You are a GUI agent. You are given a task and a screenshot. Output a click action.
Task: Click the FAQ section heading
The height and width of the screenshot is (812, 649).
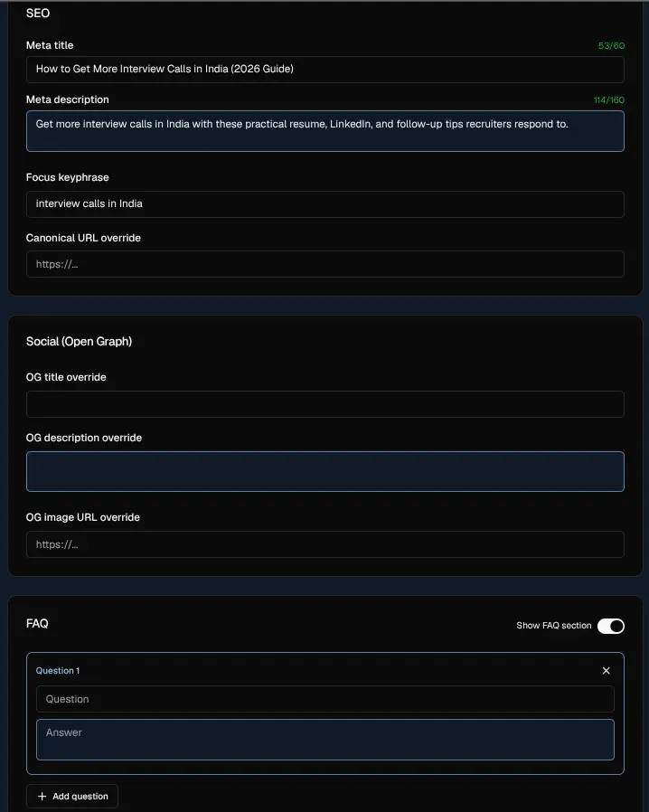pos(37,624)
